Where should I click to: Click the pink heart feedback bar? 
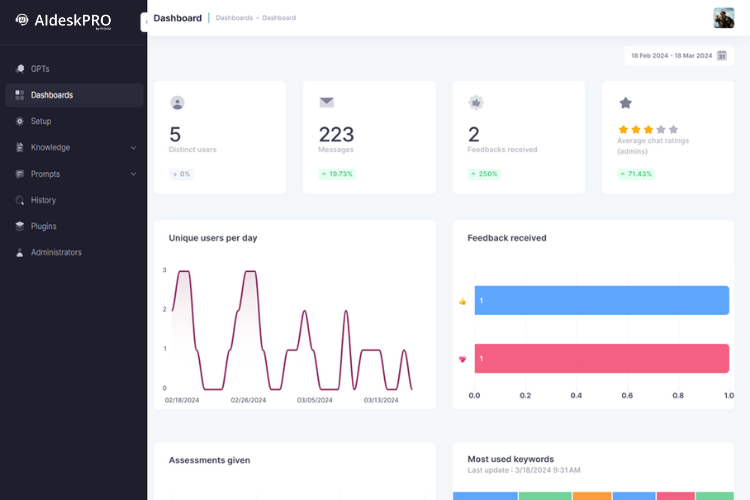(x=601, y=358)
